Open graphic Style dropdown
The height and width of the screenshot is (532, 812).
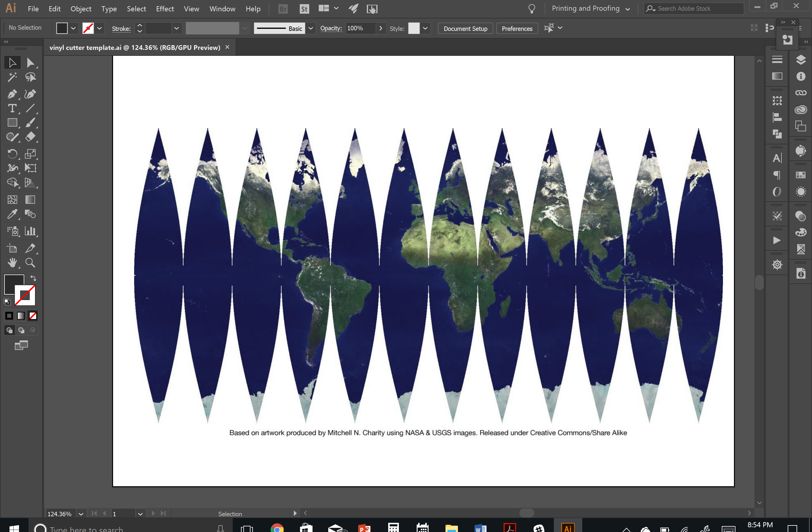pos(425,28)
